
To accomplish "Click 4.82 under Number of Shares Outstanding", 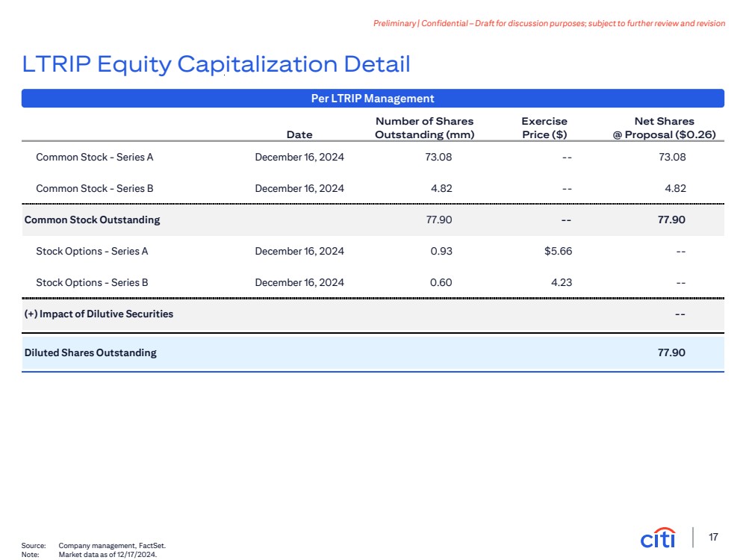I will click(x=441, y=188).
